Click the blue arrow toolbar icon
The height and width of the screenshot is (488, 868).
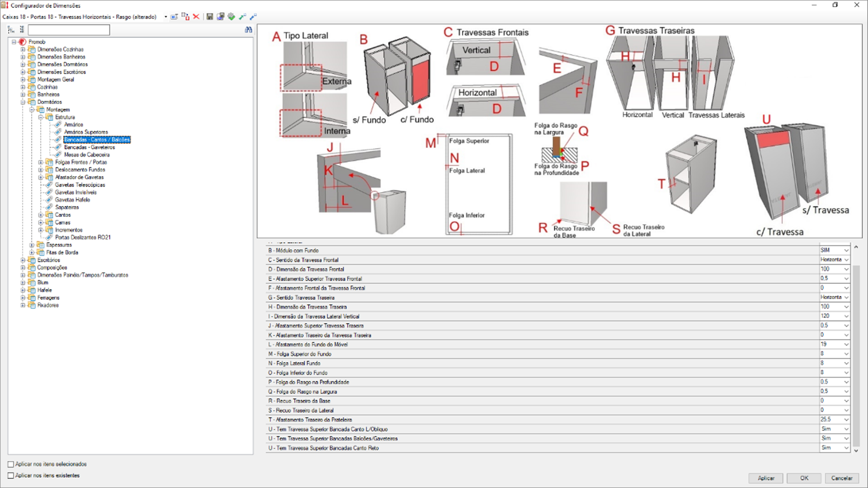click(x=253, y=17)
